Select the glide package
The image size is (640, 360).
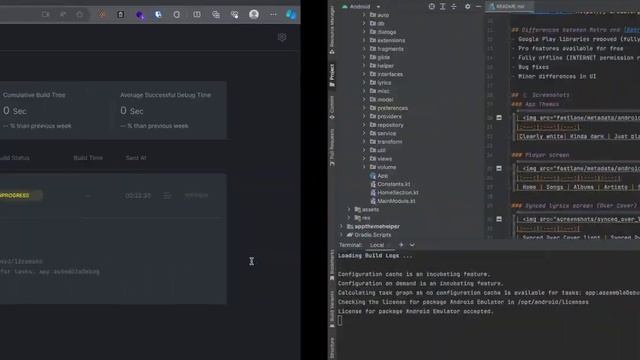(x=380, y=57)
